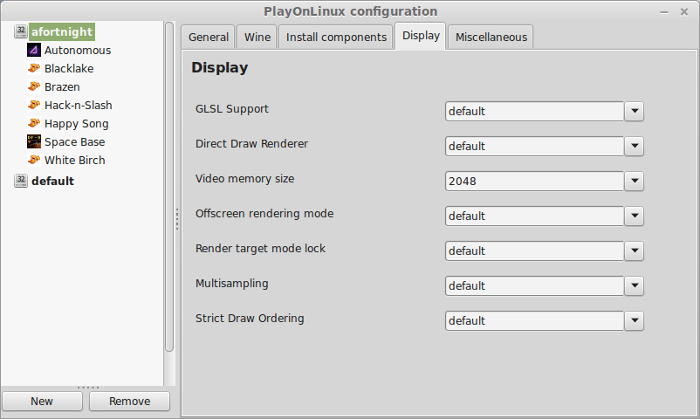Click the New button

click(x=42, y=401)
